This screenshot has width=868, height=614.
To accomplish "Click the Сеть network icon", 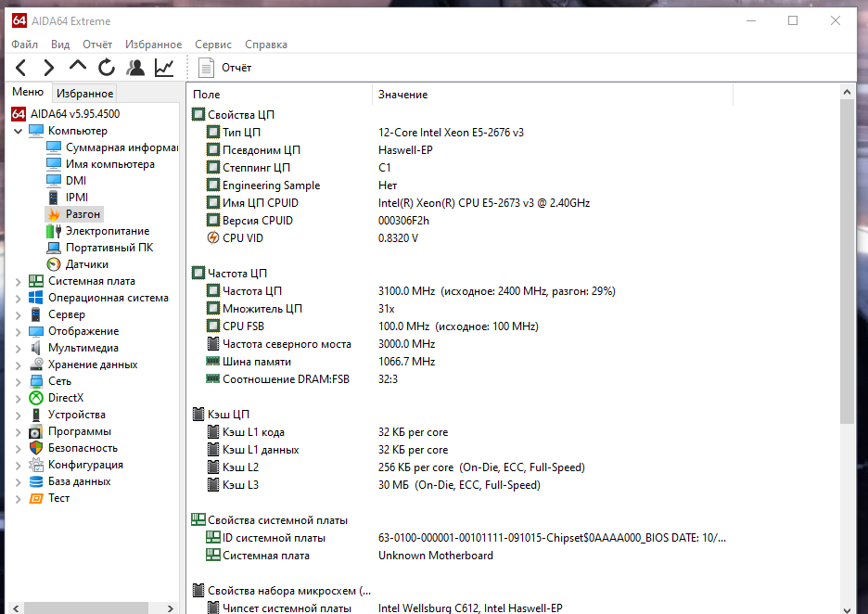I will (x=36, y=381).
